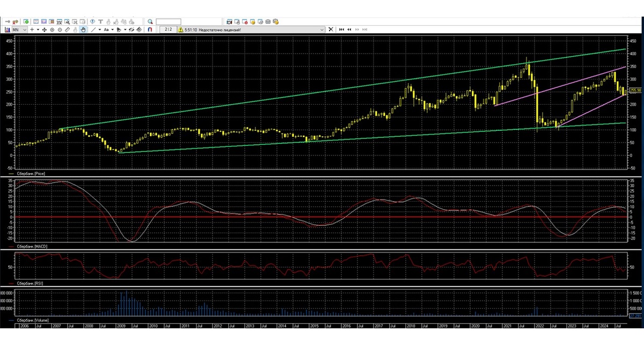
Task: Click the 2|2 counter field
Action: tap(169, 29)
